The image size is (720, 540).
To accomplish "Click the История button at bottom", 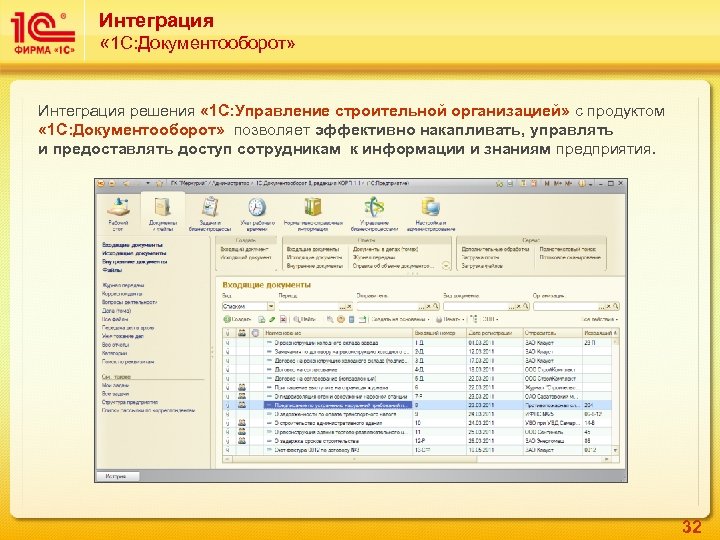I will 117,476.
